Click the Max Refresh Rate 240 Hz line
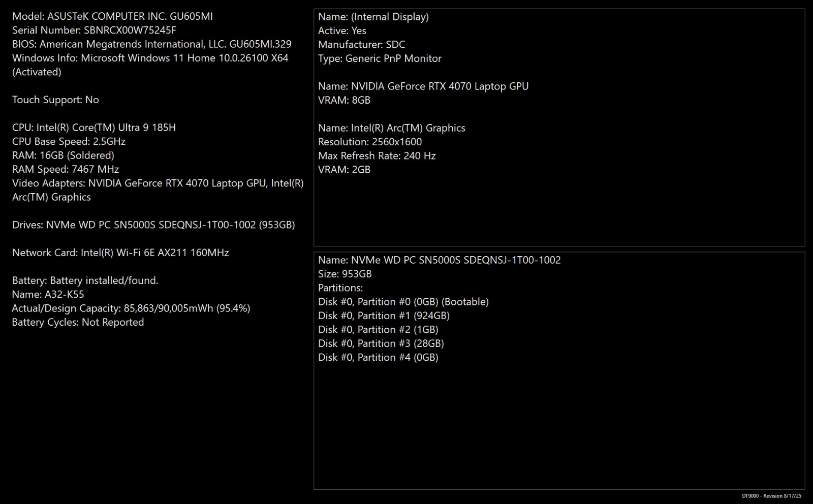The width and height of the screenshot is (813, 504). [x=377, y=156]
